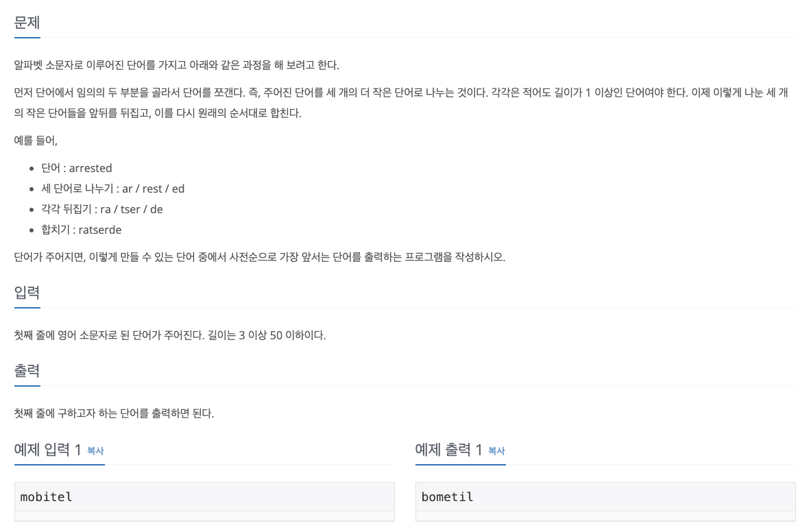The height and width of the screenshot is (532, 809).
Task: Click the sample input box containing mobitel
Action: [204, 497]
